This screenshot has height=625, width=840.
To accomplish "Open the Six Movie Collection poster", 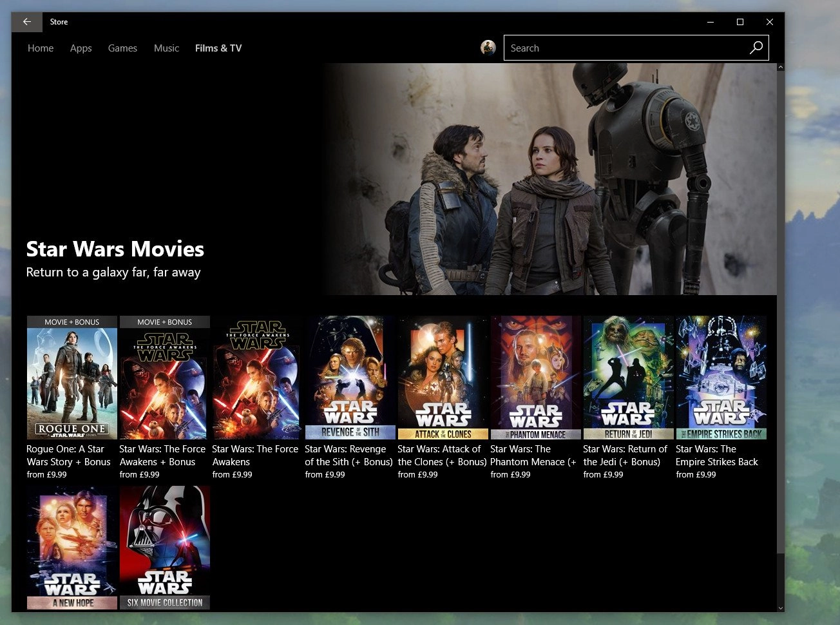I will tap(165, 548).
